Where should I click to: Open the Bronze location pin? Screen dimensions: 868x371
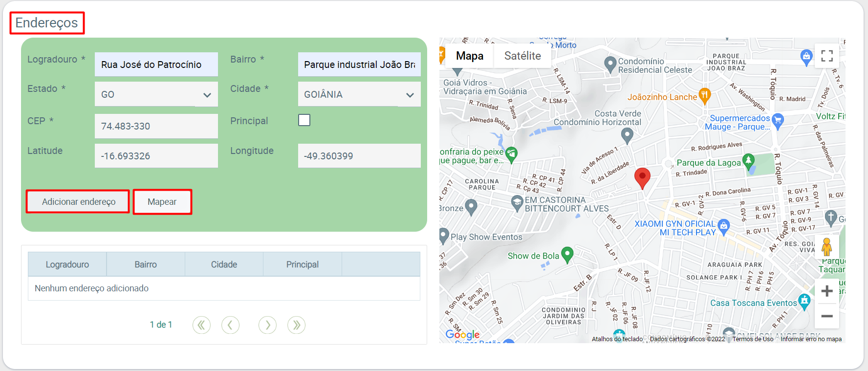[x=471, y=207]
